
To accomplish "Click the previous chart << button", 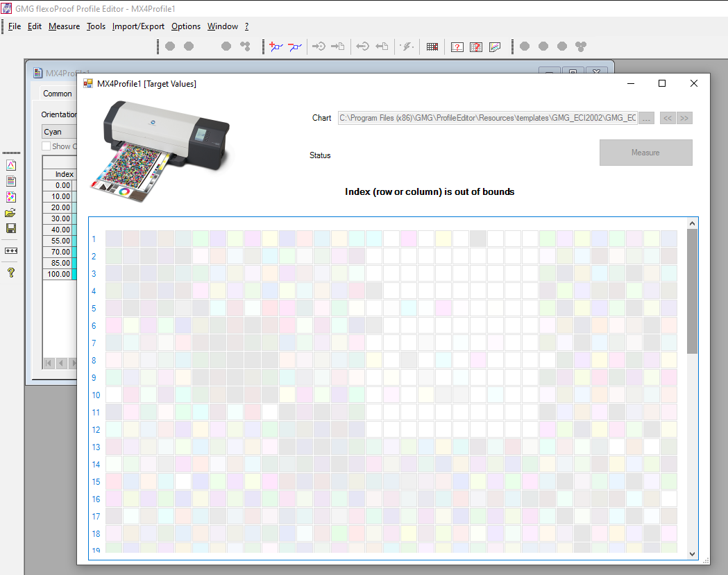I will tap(668, 118).
